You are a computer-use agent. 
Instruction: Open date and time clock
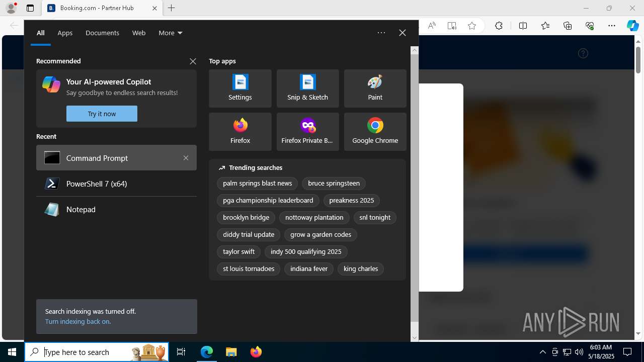coord(602,352)
